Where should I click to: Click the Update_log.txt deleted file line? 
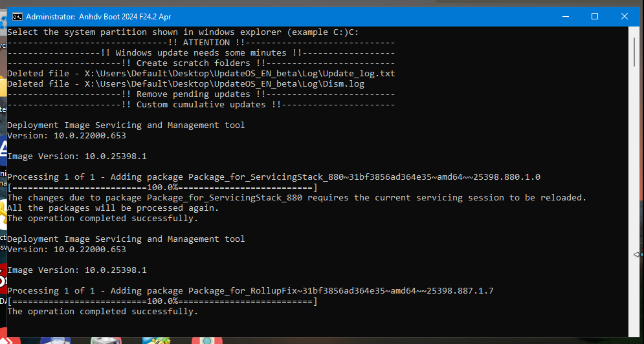(x=201, y=74)
